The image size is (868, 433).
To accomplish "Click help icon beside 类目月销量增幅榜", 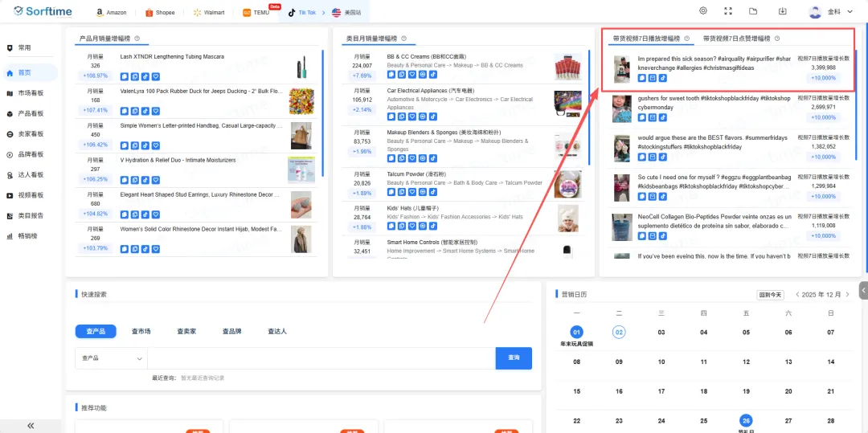I will [x=404, y=39].
